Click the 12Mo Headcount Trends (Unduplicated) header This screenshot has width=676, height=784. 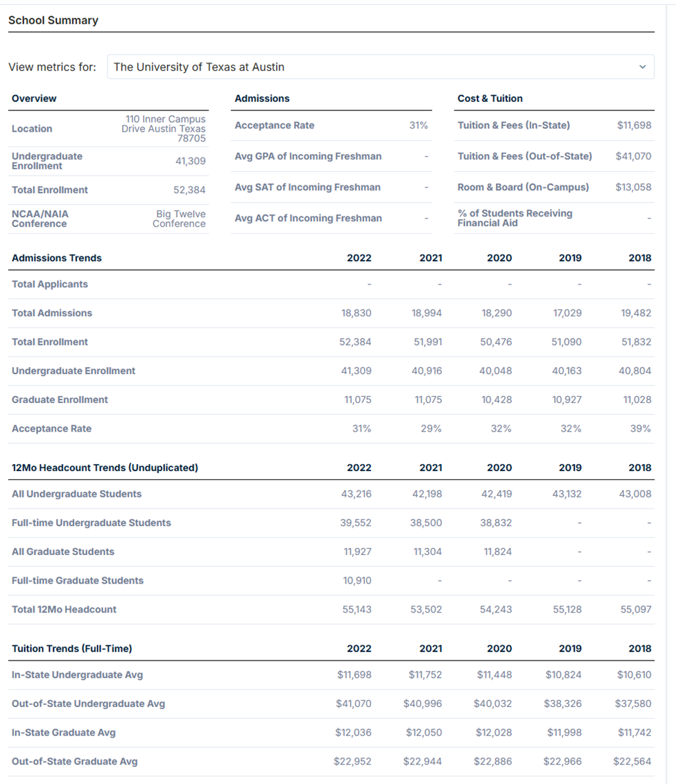point(105,468)
